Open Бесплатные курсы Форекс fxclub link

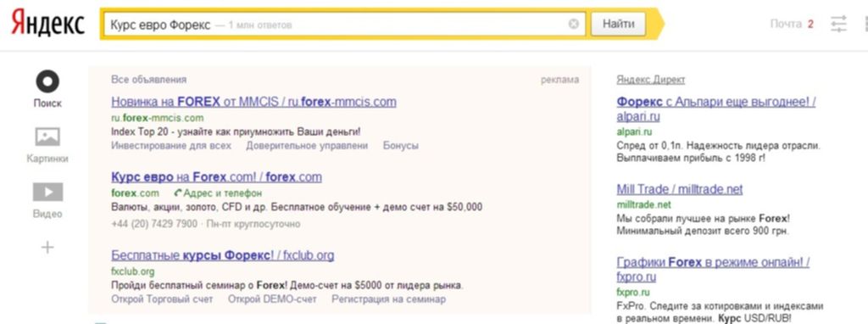[223, 255]
